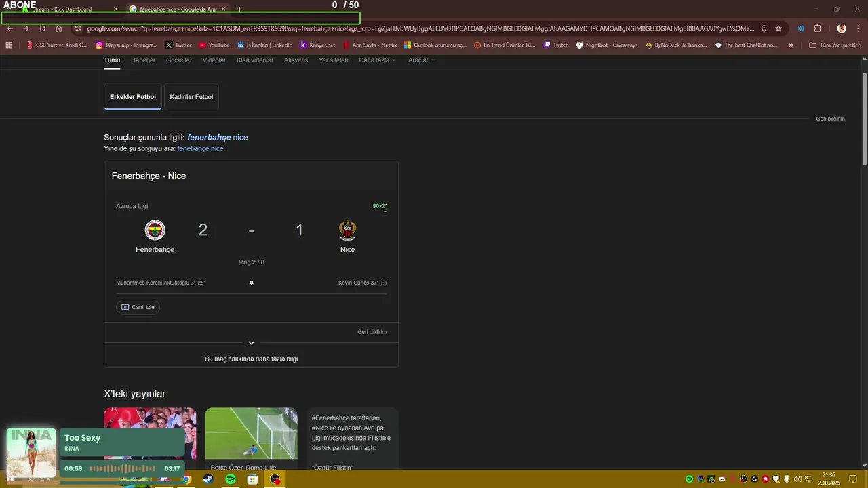This screenshot has width=868, height=488.
Task: Select the Yer siteleri search tab
Action: pyautogui.click(x=334, y=60)
